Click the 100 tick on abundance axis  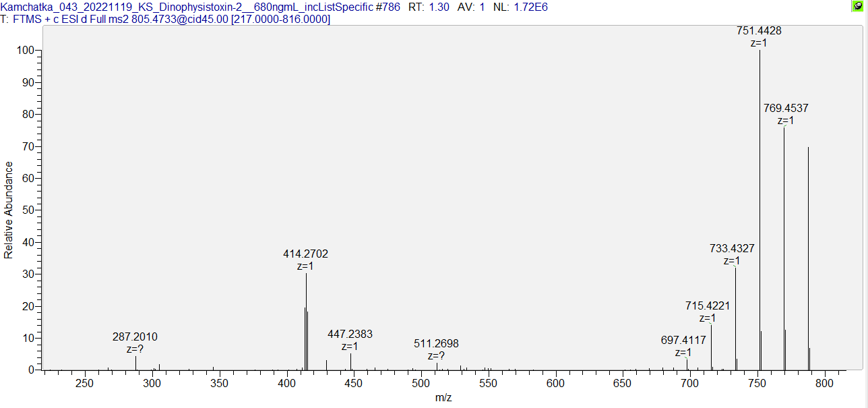(x=28, y=51)
